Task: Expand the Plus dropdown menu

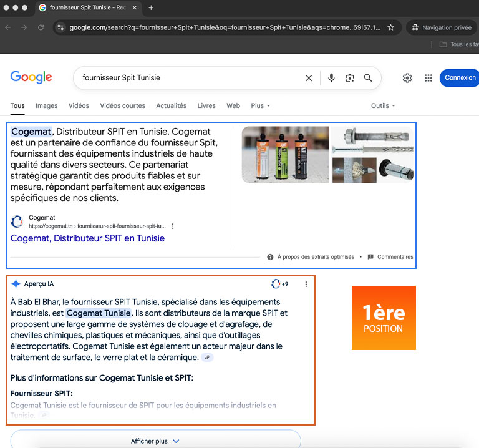Action: coord(260,105)
